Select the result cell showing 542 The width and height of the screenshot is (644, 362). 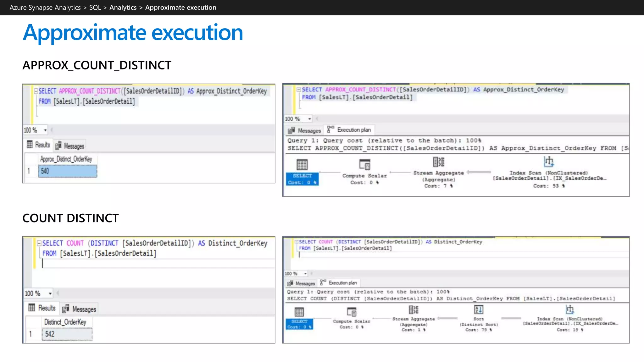[x=67, y=334]
